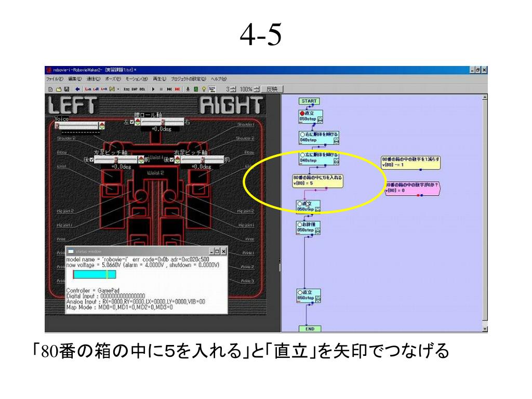
Task: Click the blue left arrow toolbar icon
Action: click(77, 89)
